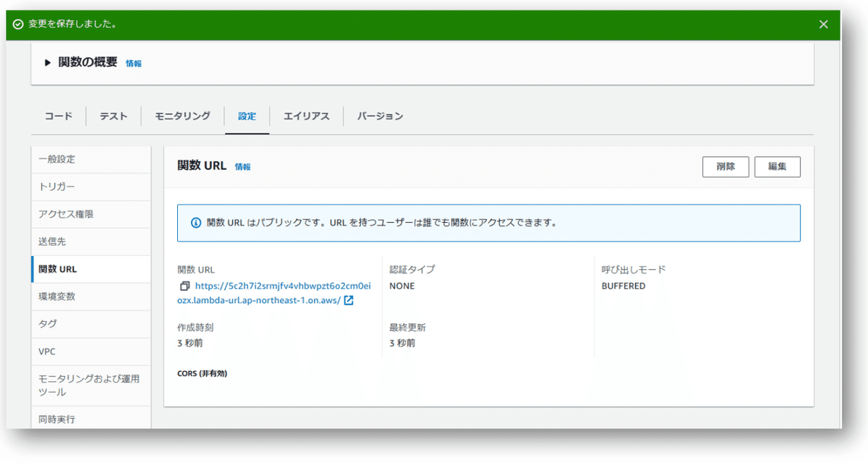Dismiss the green saved-changes banner
868x465 pixels.
click(823, 24)
